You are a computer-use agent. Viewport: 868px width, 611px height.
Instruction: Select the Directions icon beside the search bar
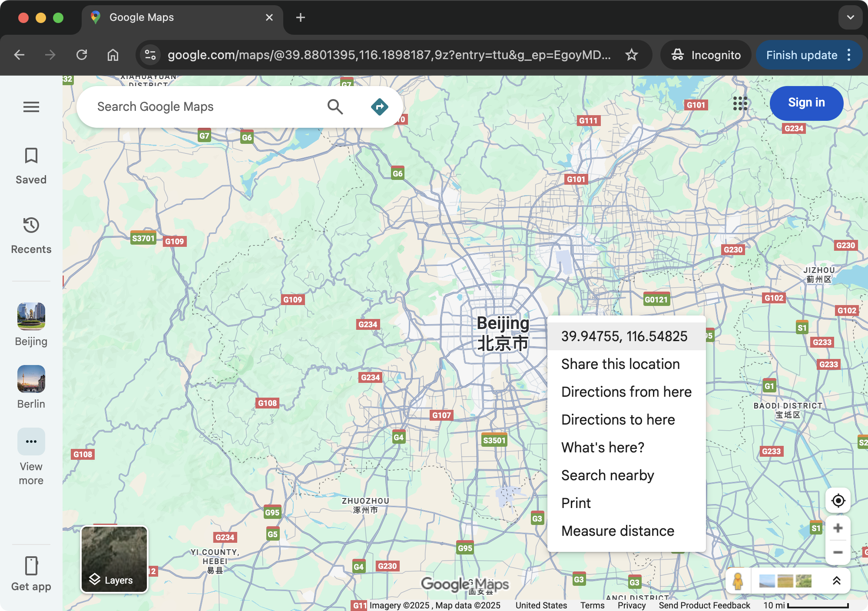tap(379, 106)
